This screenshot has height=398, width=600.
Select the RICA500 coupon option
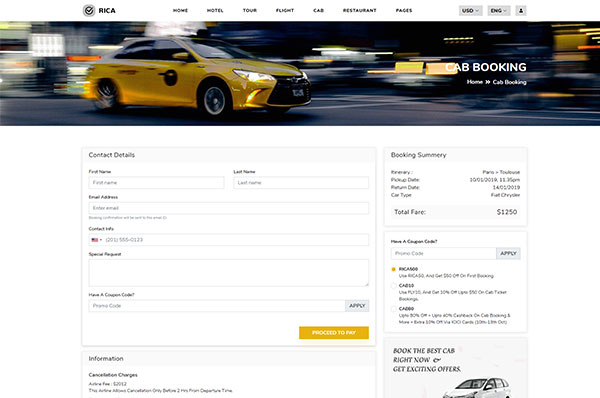pyautogui.click(x=393, y=269)
